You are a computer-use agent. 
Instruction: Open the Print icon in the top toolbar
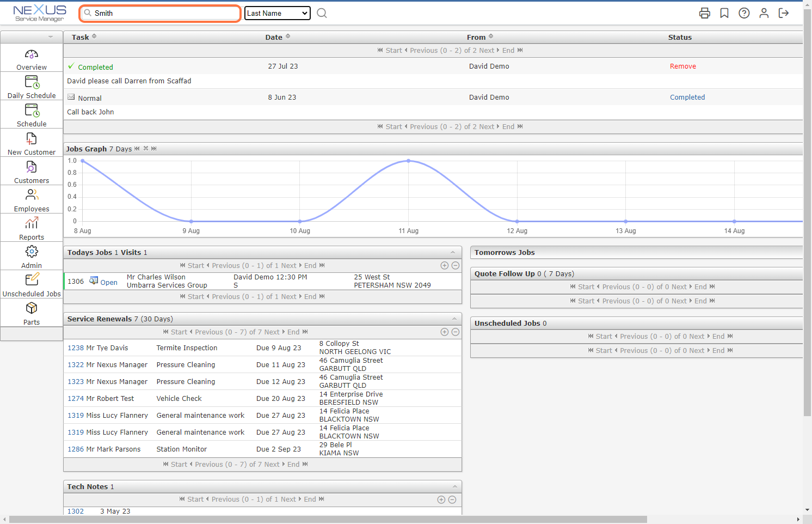tap(705, 13)
